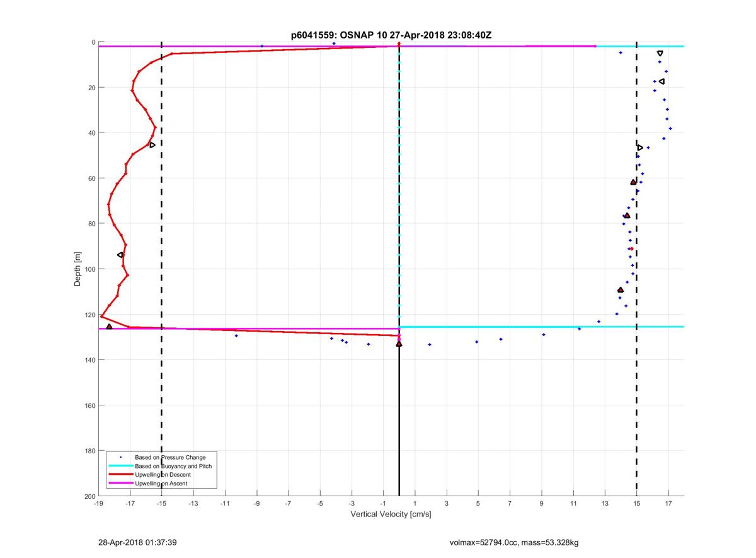Click the x-axis tick label '-19'
Image resolution: width=756 pixels, height=558 pixels.
(98, 503)
